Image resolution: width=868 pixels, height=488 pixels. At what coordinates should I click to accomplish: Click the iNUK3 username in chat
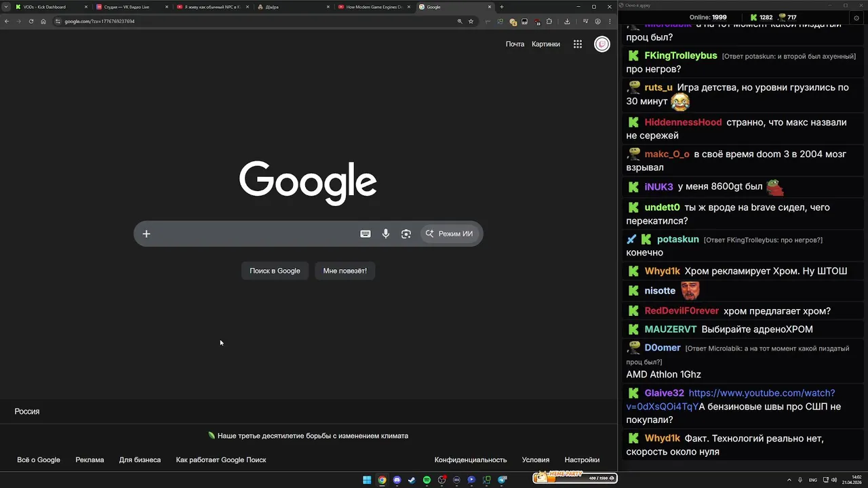click(x=658, y=187)
